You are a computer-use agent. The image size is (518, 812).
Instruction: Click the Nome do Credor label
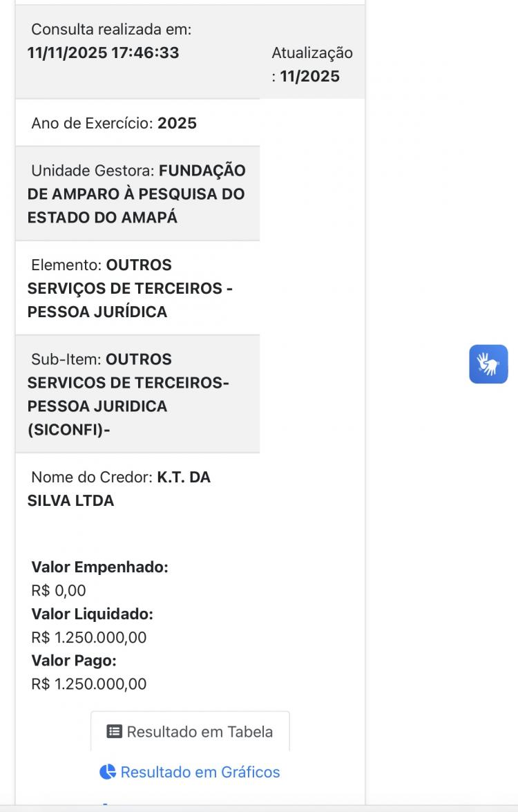click(92, 477)
